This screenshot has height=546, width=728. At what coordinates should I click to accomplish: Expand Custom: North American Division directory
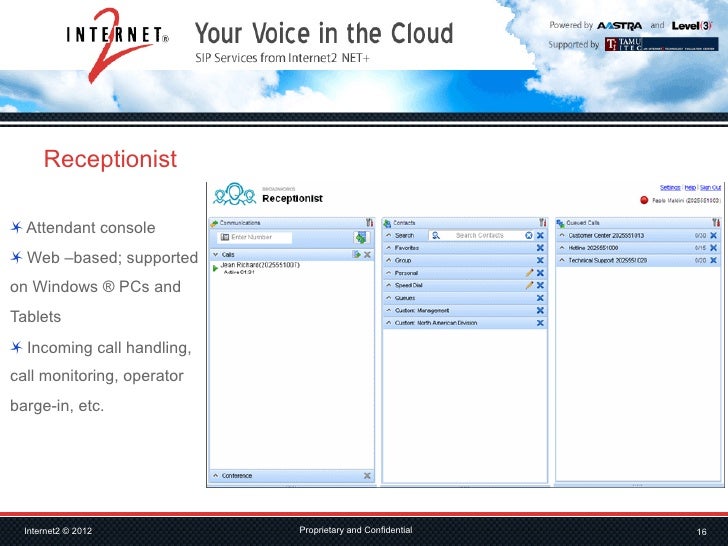tap(389, 323)
